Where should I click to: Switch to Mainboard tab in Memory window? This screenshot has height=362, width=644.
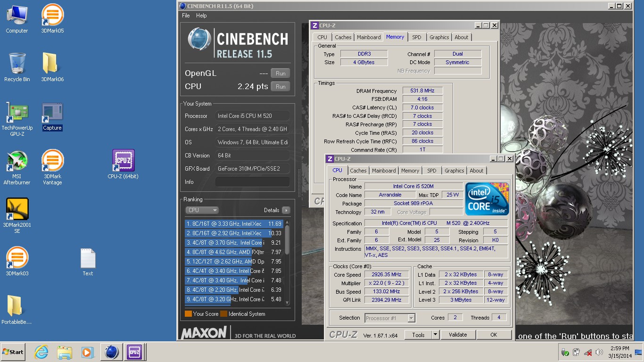click(369, 37)
